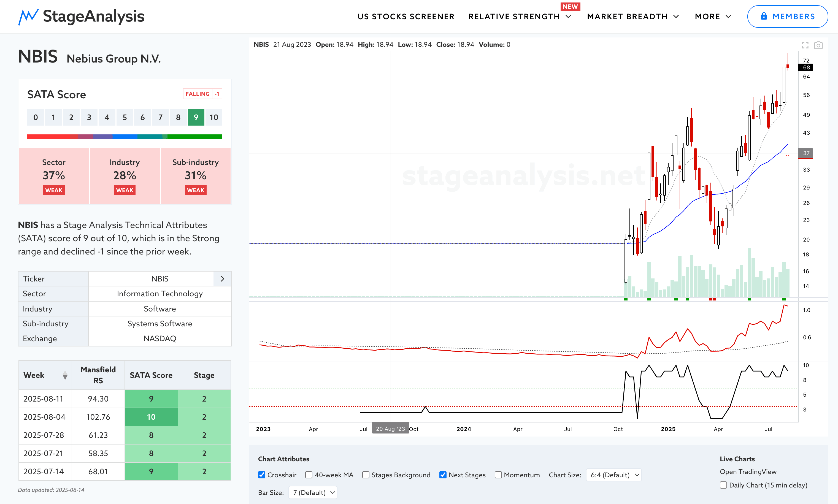
Task: Click the Industry 28% Weak tile
Action: point(125,176)
